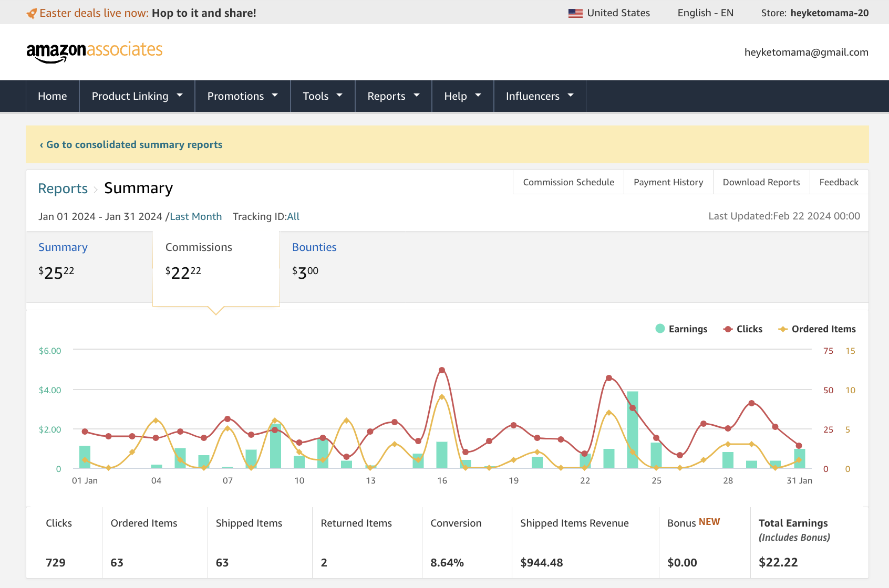This screenshot has width=889, height=588.
Task: Expand the Promotions dropdown menu
Action: [x=243, y=96]
